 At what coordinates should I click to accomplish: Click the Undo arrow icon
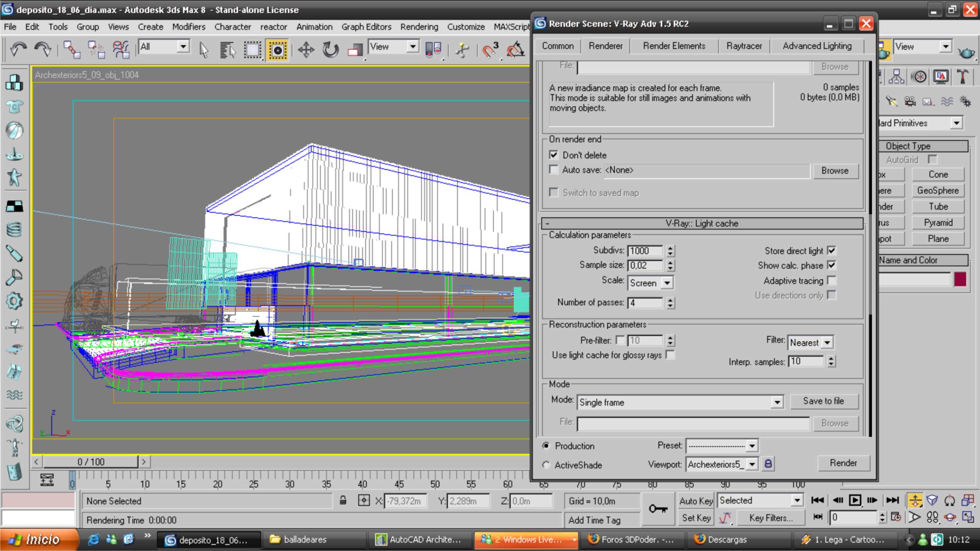(18, 50)
